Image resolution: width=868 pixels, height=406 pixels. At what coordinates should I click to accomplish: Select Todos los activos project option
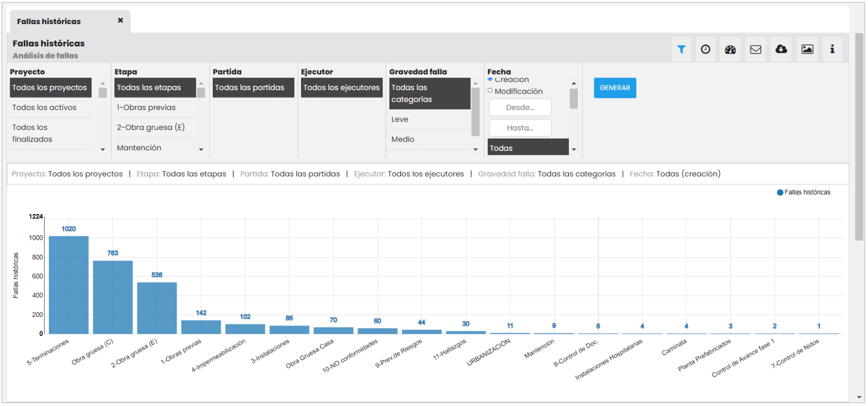(x=45, y=107)
